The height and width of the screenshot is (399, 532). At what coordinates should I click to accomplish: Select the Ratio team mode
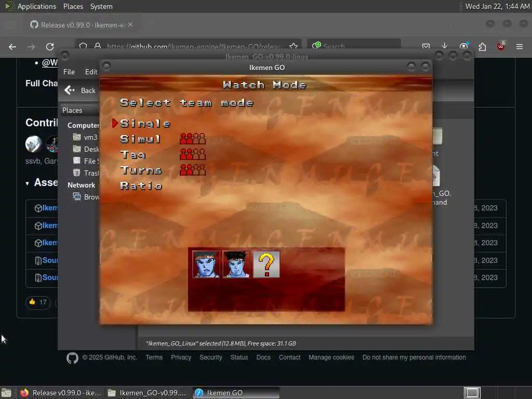click(x=141, y=185)
